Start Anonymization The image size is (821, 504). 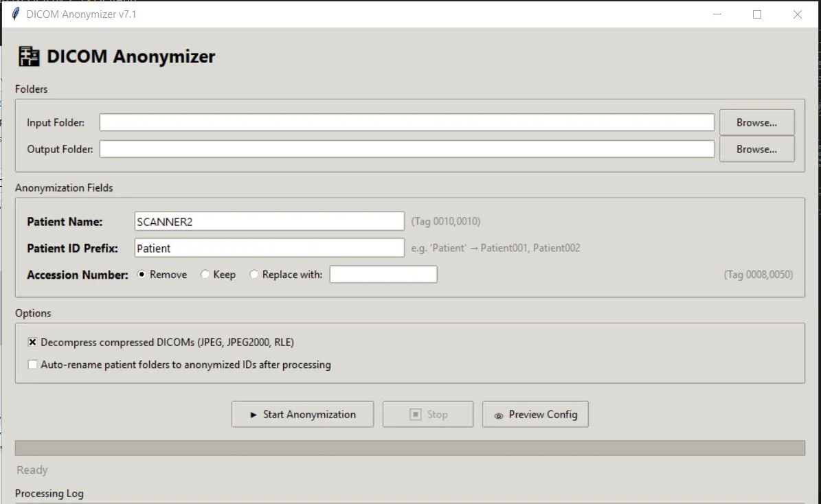click(303, 414)
